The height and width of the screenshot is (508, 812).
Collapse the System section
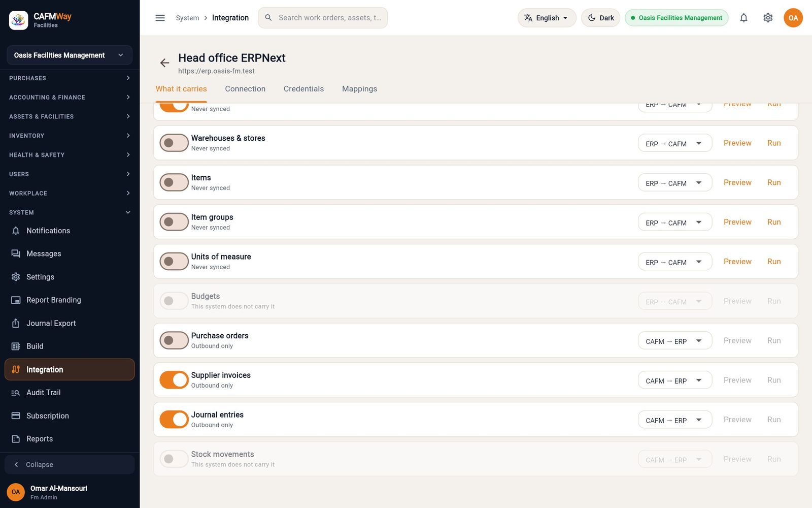pos(70,212)
